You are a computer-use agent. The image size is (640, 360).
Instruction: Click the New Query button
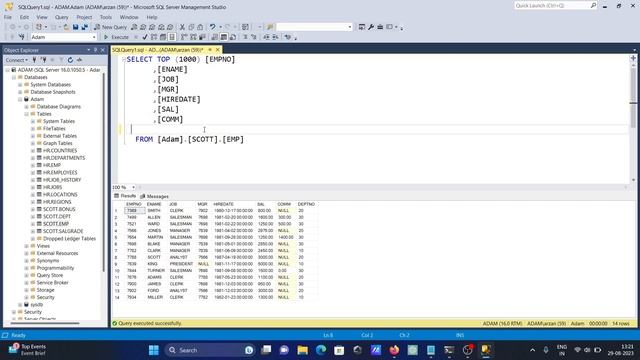pos(111,27)
